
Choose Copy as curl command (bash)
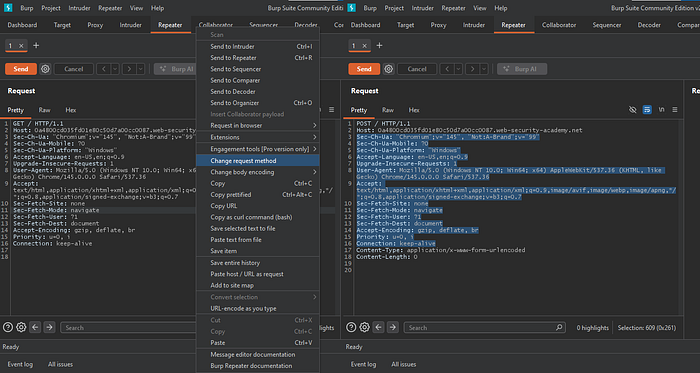tap(258, 217)
